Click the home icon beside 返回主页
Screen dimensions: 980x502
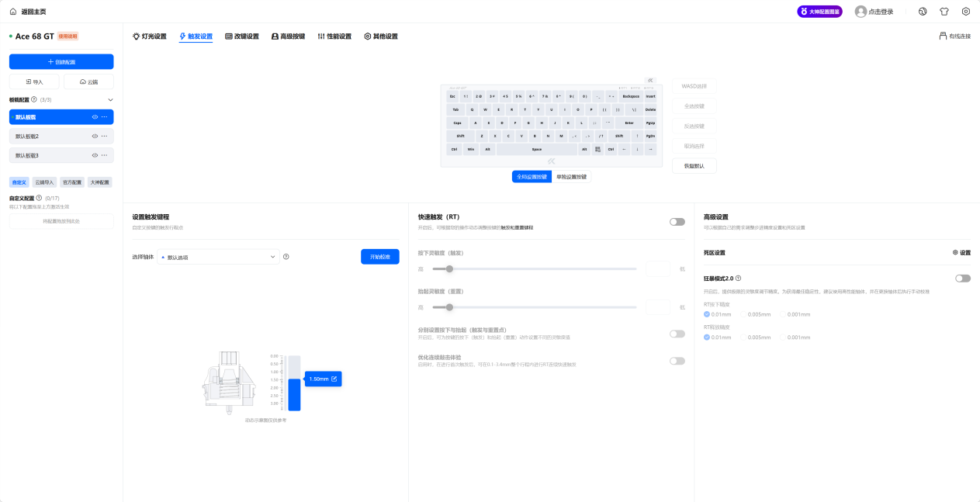[x=12, y=12]
